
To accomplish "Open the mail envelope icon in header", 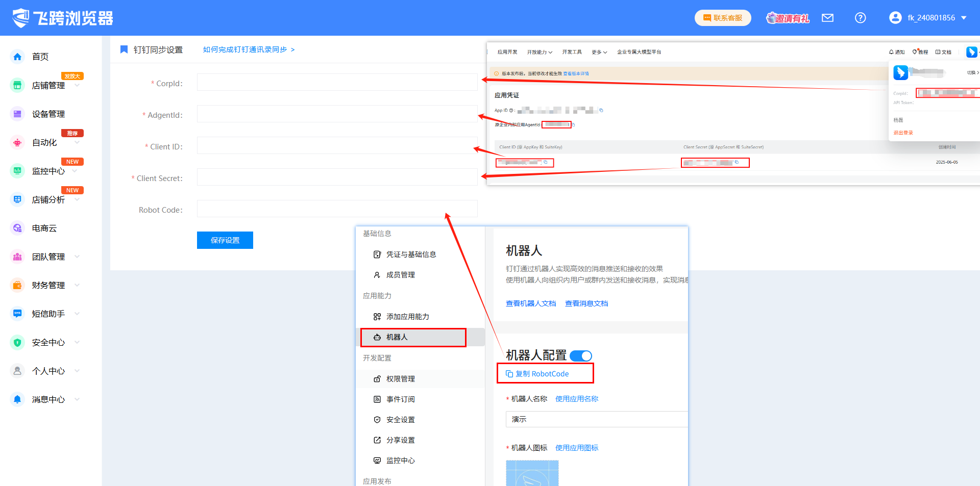I will pos(827,18).
